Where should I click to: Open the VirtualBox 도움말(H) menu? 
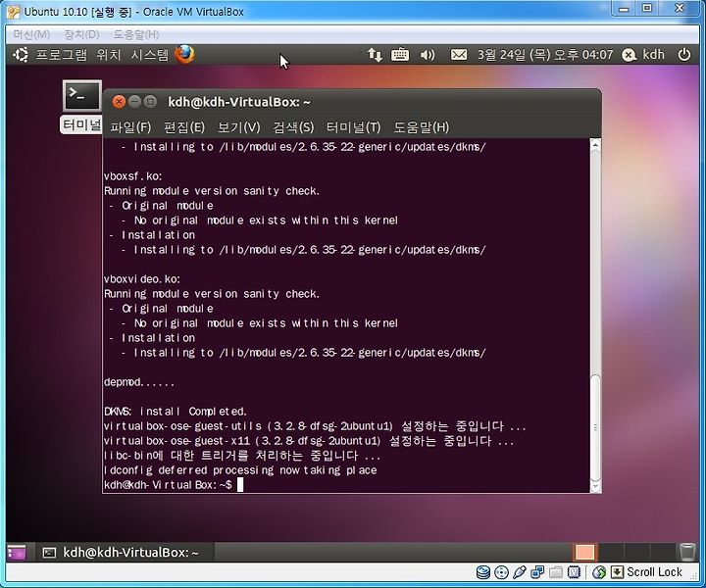(x=136, y=34)
